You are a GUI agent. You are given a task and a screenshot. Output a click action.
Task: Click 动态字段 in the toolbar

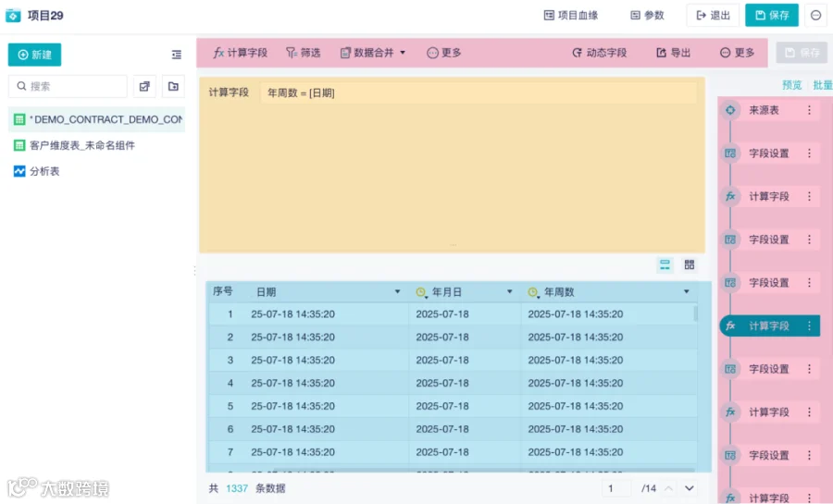point(599,53)
